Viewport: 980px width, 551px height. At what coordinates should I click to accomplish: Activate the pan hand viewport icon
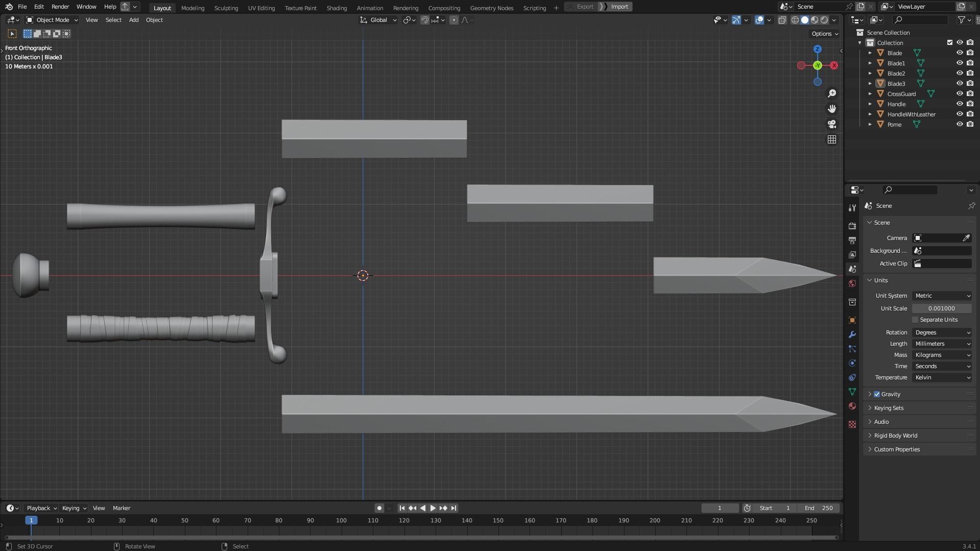(832, 109)
